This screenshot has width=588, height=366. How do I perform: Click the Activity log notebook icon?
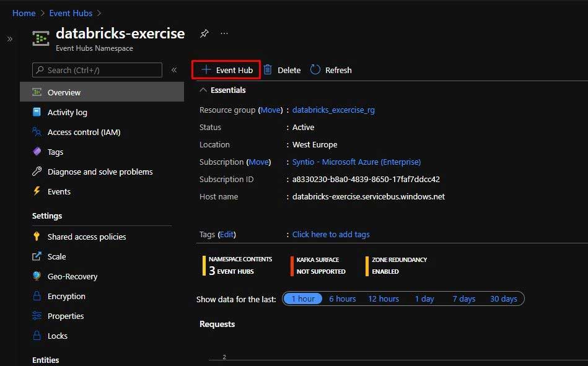coord(37,111)
